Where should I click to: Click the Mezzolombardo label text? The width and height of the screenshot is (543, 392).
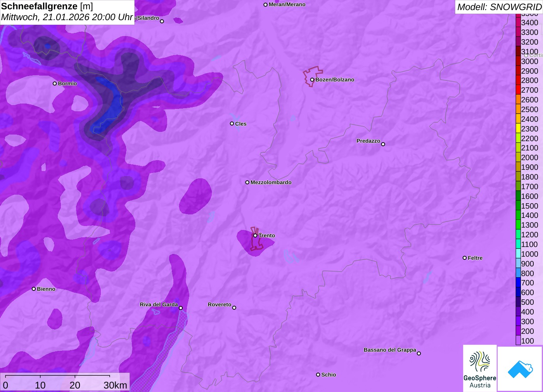pyautogui.click(x=271, y=182)
